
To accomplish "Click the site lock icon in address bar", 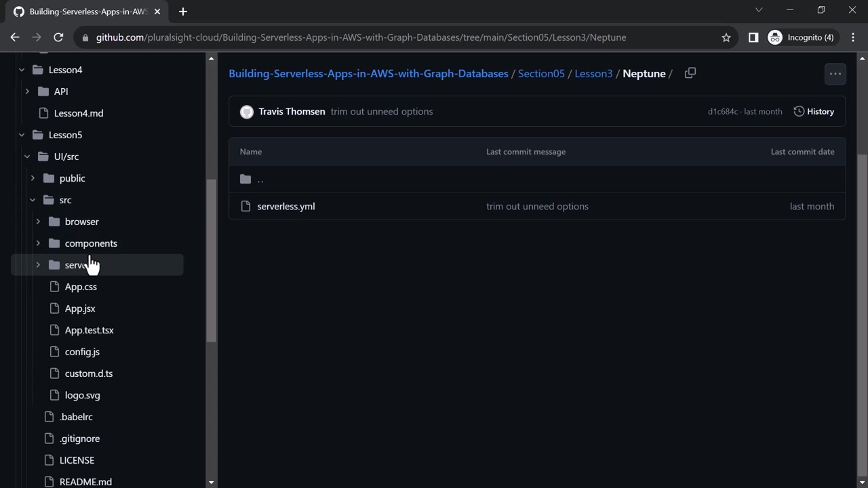I will pos(85,37).
